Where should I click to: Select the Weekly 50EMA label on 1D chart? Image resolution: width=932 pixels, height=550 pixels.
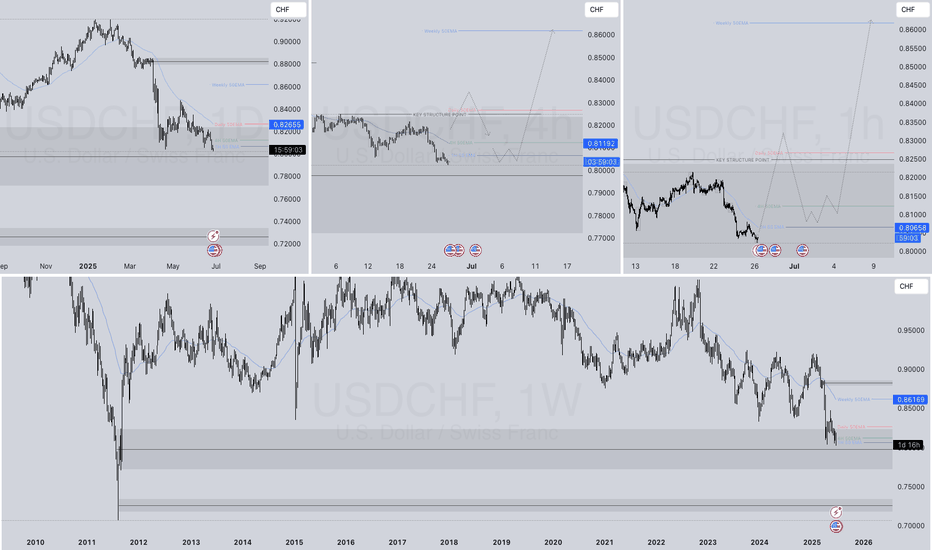[228, 85]
